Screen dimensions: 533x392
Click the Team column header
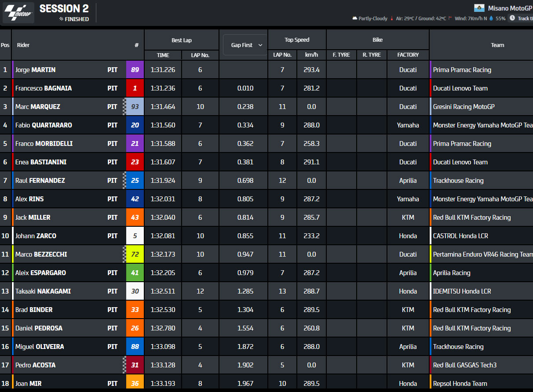coord(497,45)
